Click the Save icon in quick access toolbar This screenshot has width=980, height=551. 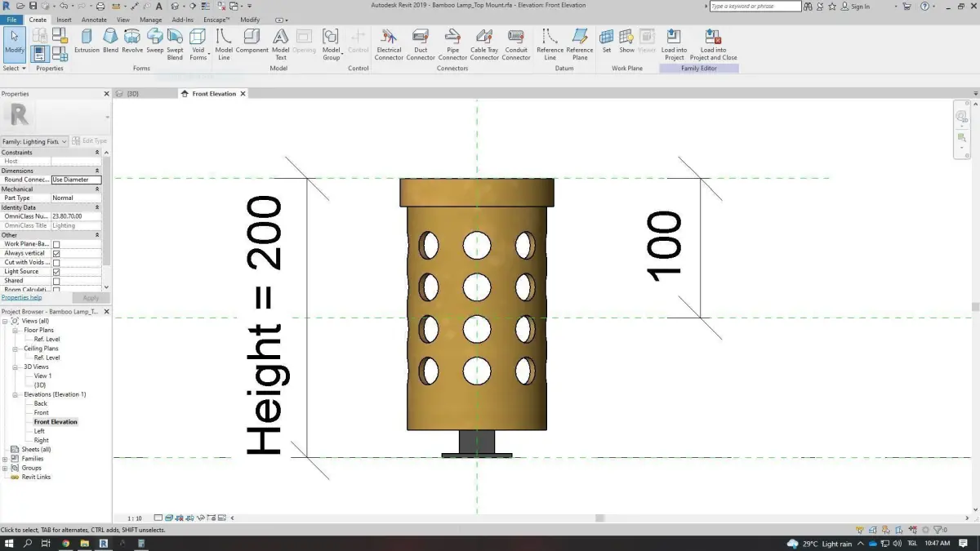point(32,6)
